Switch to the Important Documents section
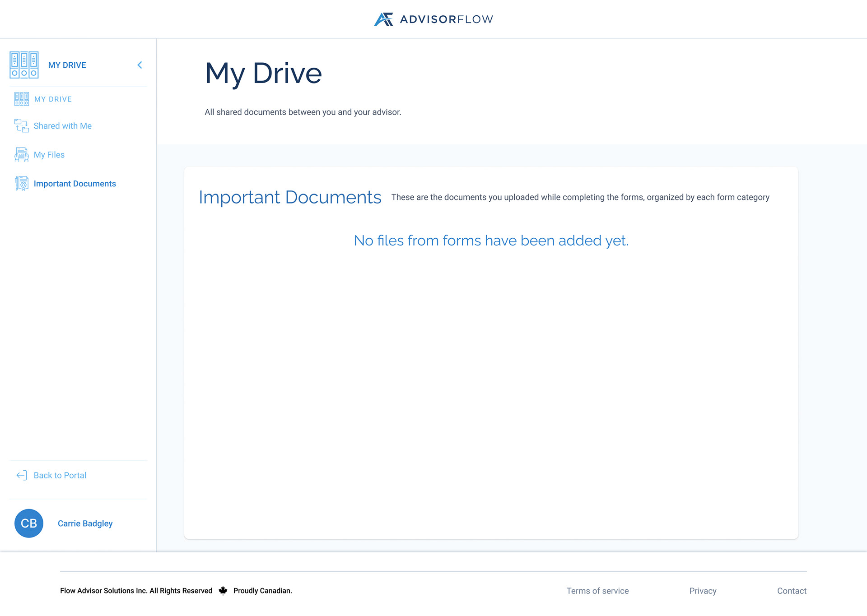This screenshot has height=616, width=867. [75, 184]
